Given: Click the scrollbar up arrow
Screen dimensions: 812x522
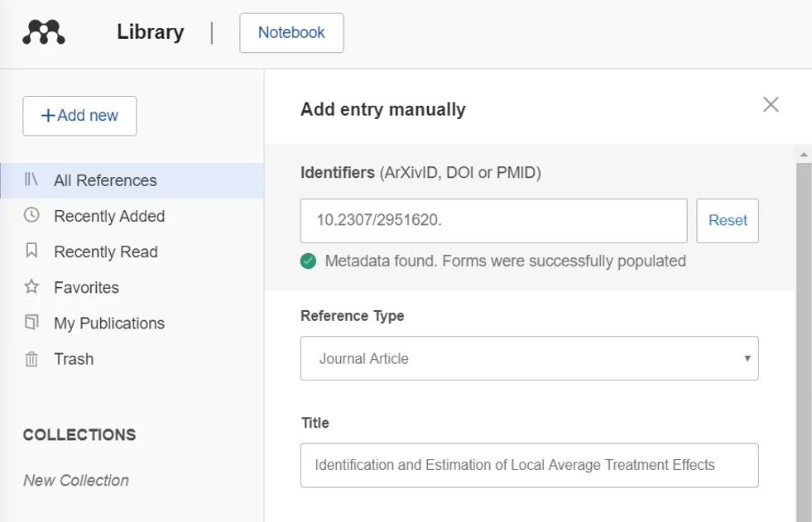Looking at the screenshot, I should pyautogui.click(x=803, y=154).
